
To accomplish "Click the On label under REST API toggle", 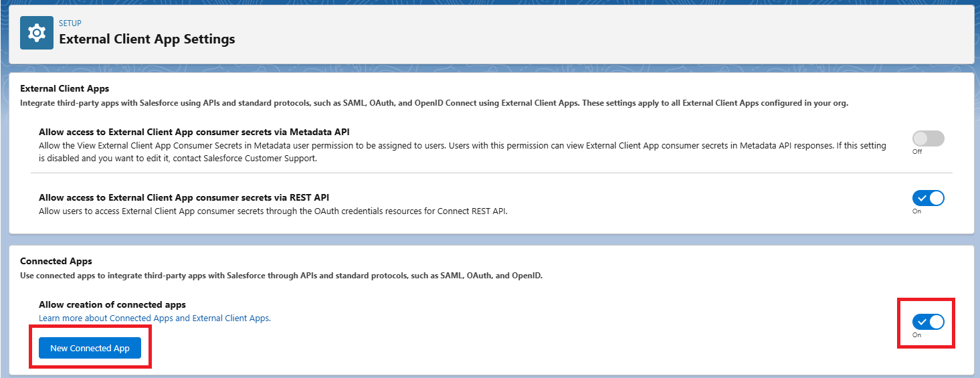I will click(916, 211).
